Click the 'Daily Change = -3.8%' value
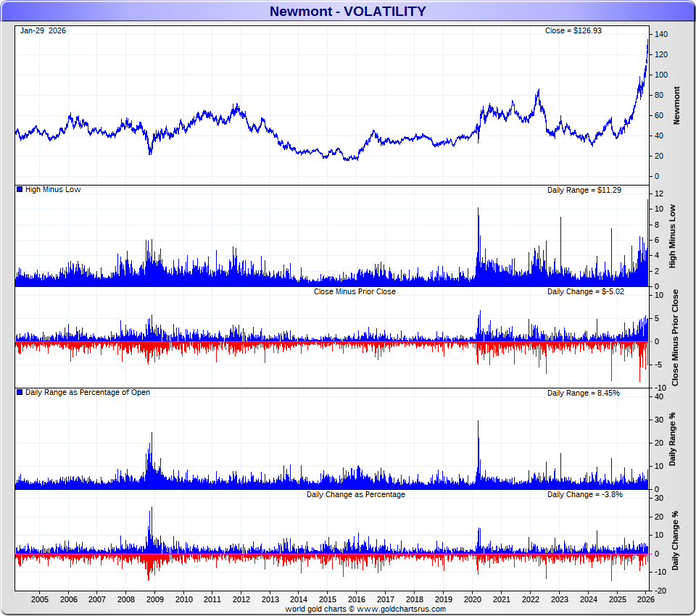Viewport: 696px width, 616px height. 584,494
